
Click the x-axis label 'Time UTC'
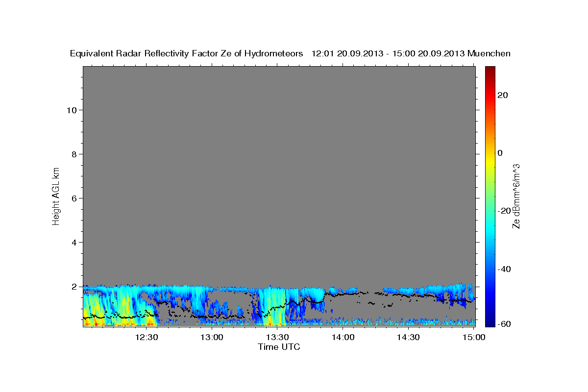point(279,347)
